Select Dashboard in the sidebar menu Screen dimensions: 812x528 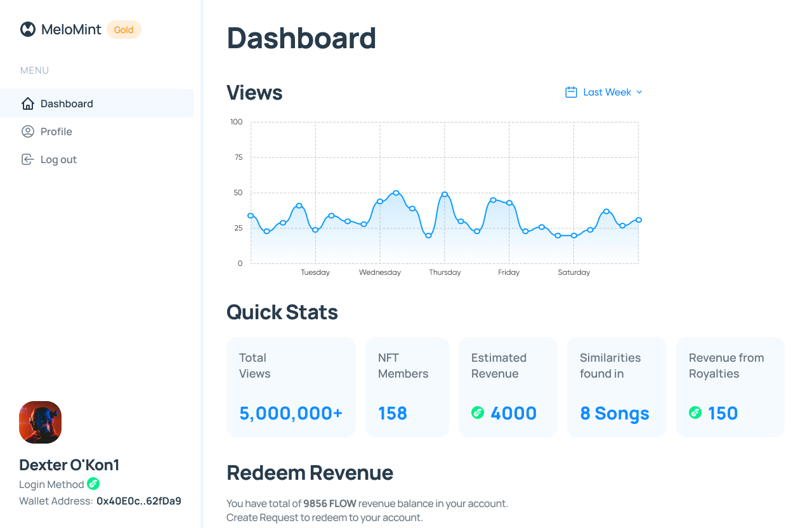tap(66, 103)
